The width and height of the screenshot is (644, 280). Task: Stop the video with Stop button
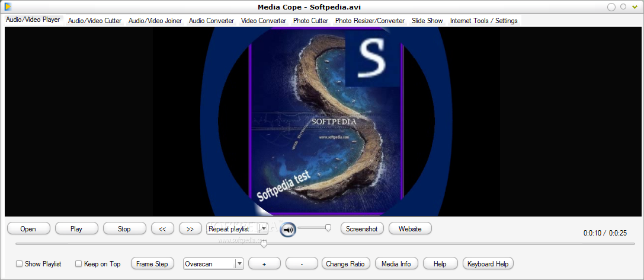coord(124,228)
